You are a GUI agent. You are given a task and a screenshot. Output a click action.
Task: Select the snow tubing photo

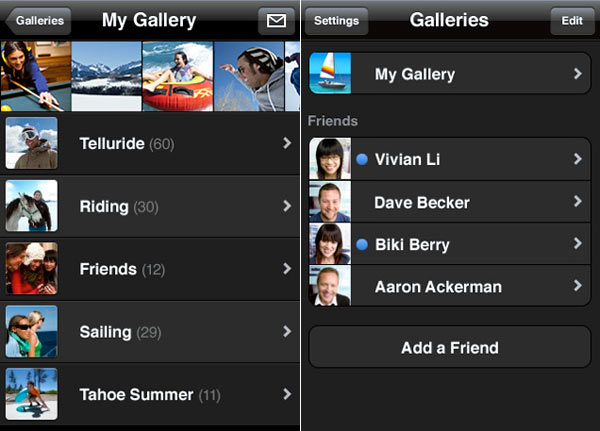(x=177, y=76)
